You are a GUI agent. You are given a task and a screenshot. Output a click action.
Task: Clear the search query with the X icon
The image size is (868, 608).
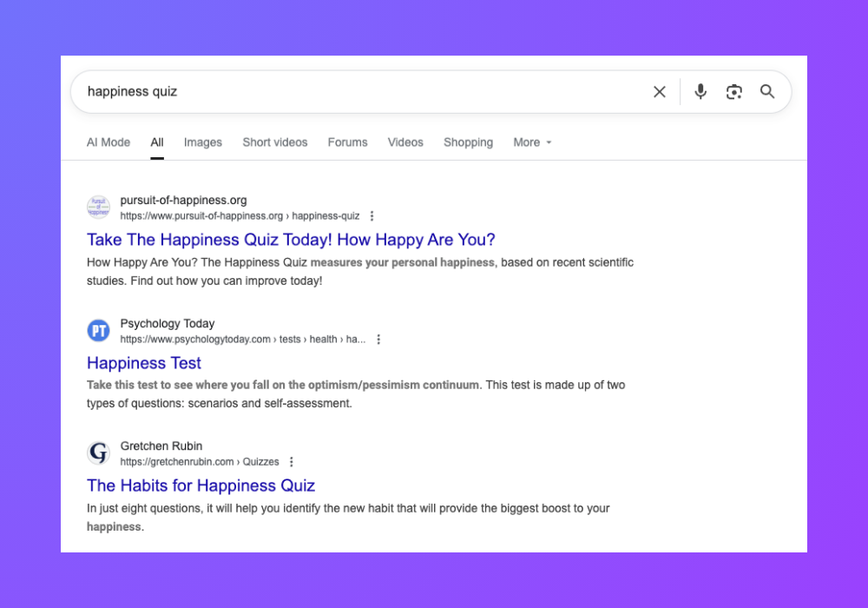pyautogui.click(x=660, y=92)
